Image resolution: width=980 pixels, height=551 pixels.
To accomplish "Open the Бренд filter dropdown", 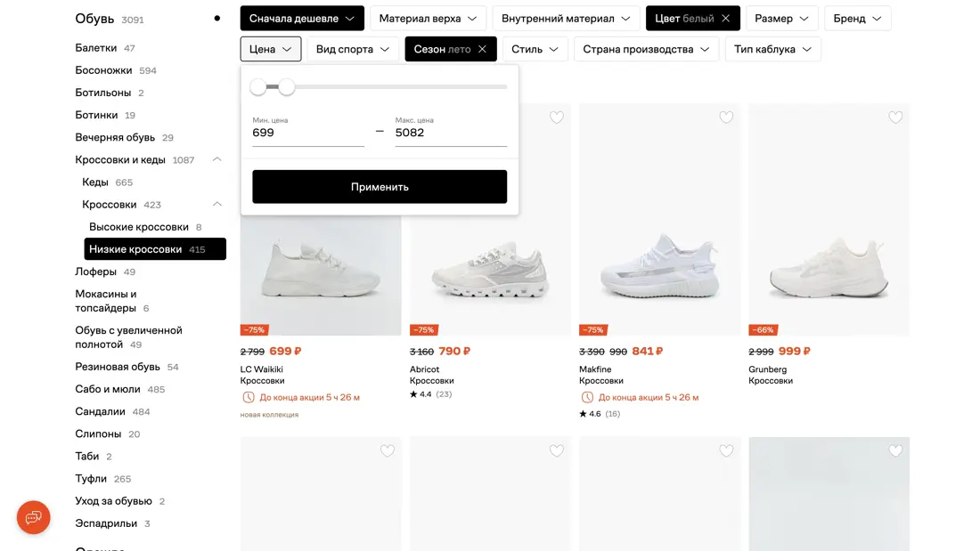I will pyautogui.click(x=857, y=19).
